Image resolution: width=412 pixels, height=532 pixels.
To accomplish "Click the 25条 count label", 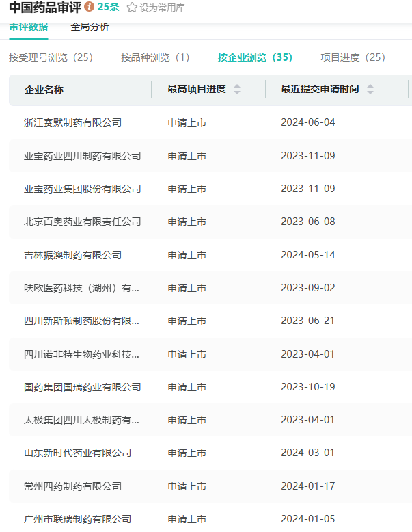I will (108, 7).
